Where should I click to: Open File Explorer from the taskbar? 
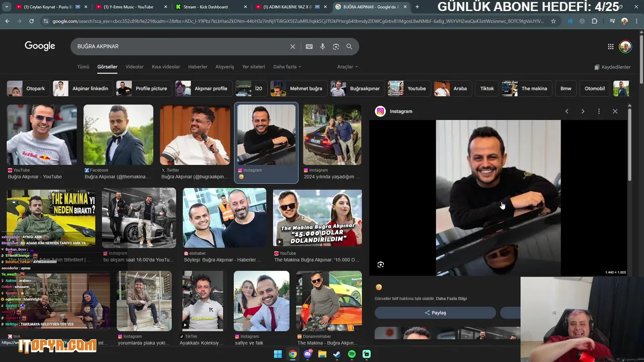pyautogui.click(x=322, y=354)
